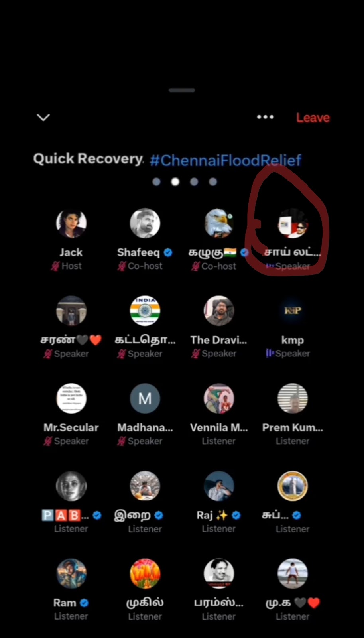
Task: Tap the INDIA flag avatar speaker
Action: point(145,311)
